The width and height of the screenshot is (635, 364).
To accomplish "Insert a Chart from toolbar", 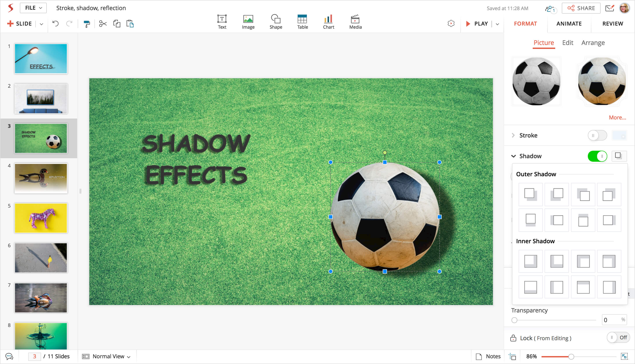I will [328, 22].
